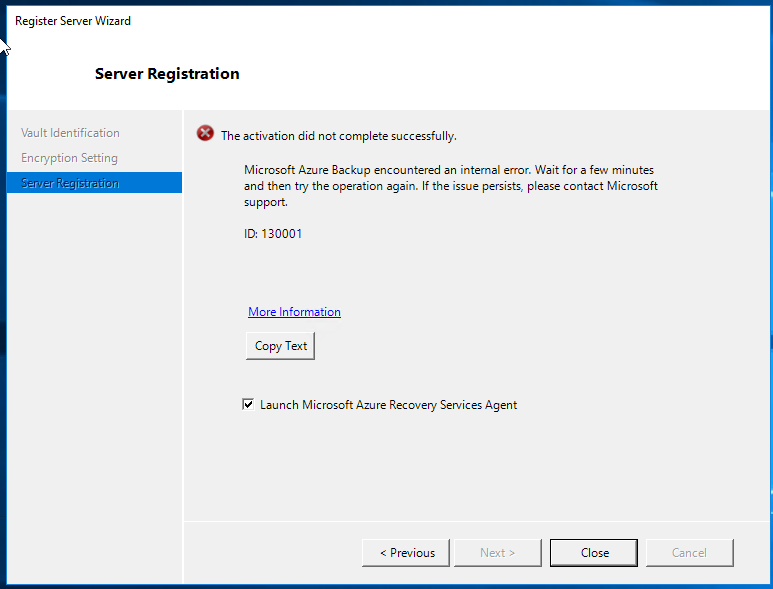Uncheck Launch Microsoft Azure Recovery Services Agent
The image size is (773, 589).
coord(248,405)
